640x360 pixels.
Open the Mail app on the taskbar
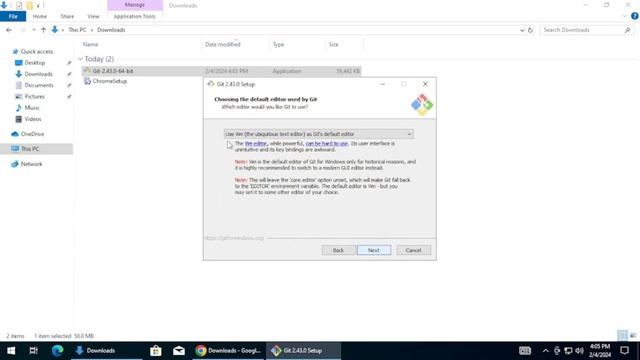(x=179, y=351)
